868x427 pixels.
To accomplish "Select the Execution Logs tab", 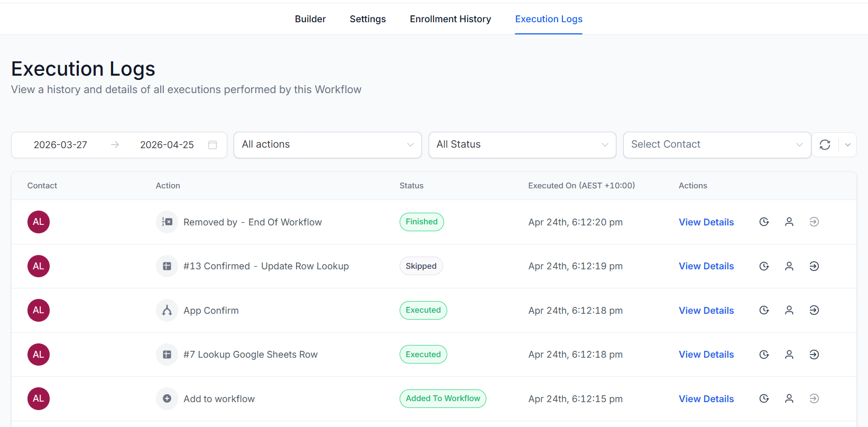I will click(x=549, y=19).
